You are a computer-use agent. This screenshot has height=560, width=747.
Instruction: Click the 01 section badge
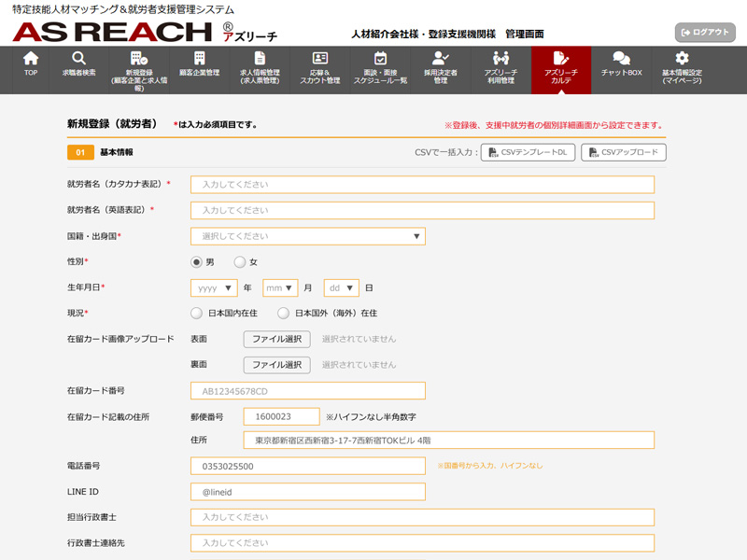(x=80, y=152)
